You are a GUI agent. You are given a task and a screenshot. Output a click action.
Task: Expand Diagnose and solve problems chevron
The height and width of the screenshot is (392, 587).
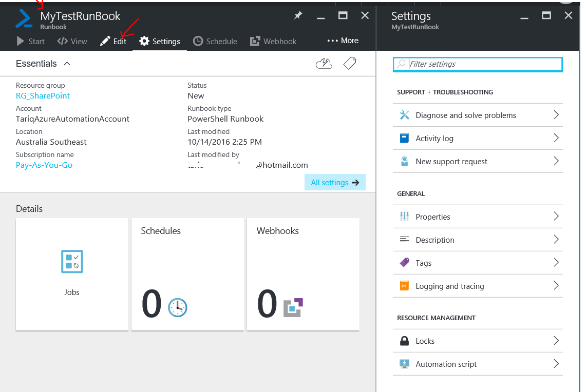pyautogui.click(x=556, y=115)
